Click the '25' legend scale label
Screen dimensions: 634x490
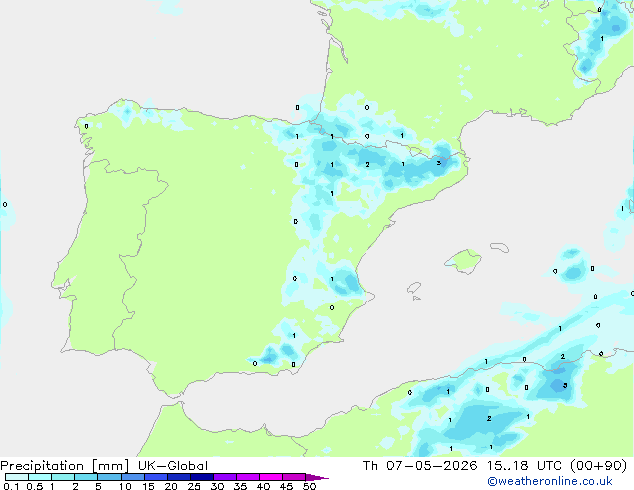coord(194,486)
